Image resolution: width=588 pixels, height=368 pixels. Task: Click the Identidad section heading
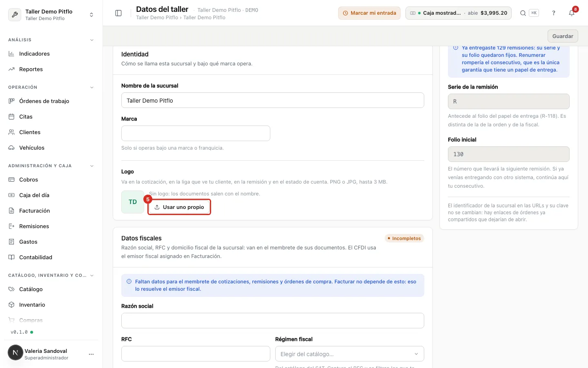[135, 54]
